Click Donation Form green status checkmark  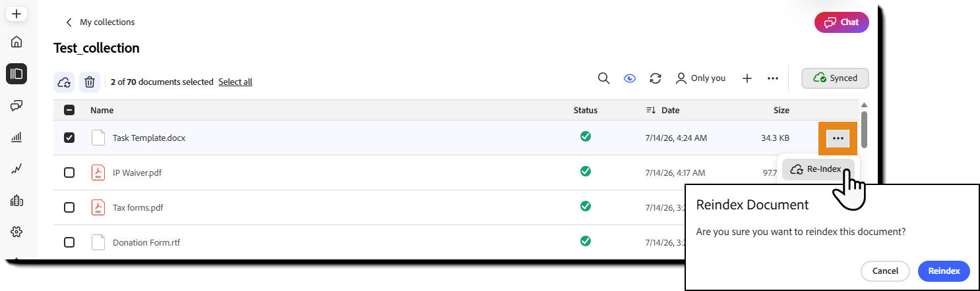click(x=585, y=241)
